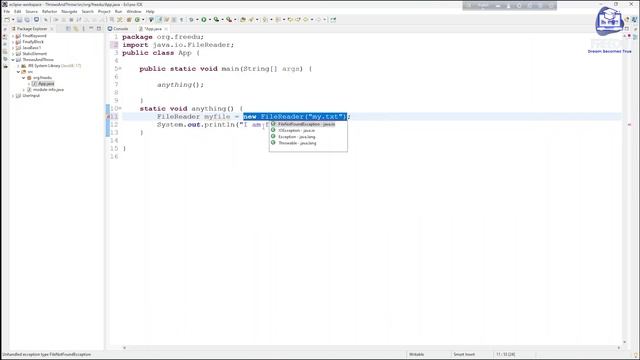640x360 pixels.
Task: Open the Source menu
Action: click(x=31, y=11)
